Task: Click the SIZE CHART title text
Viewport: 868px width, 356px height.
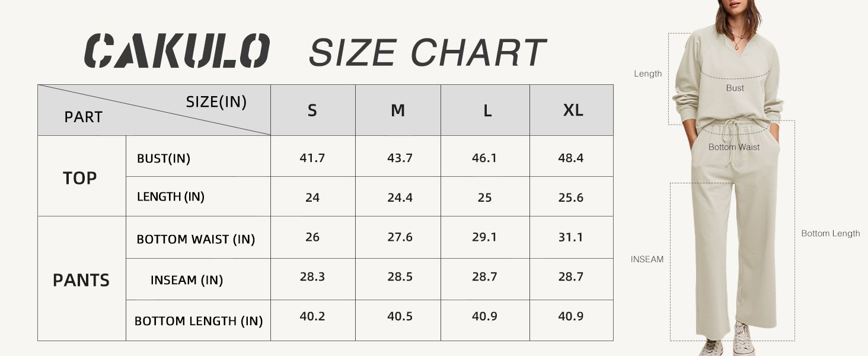Action: [427, 52]
